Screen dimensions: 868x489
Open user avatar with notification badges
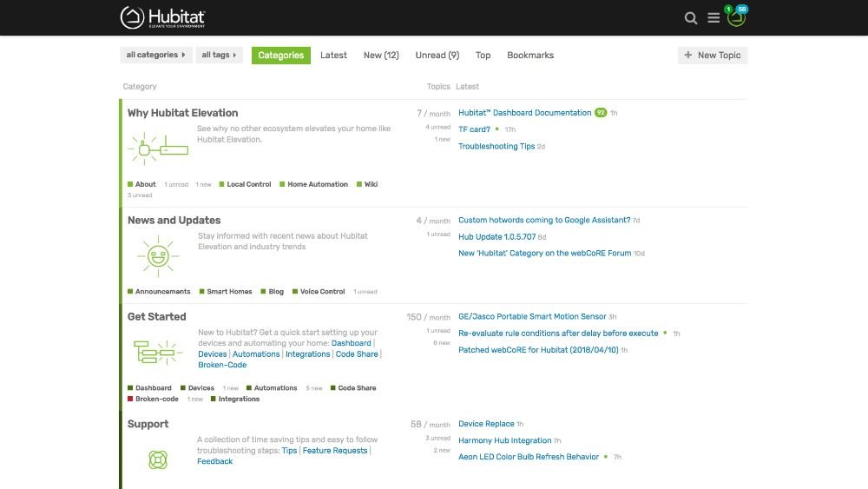(x=736, y=17)
